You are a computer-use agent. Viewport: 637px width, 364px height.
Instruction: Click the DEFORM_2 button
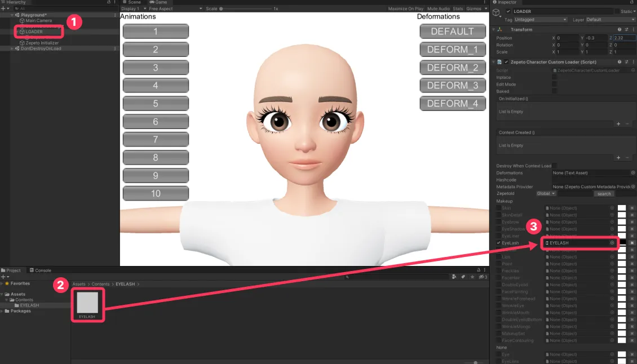[x=453, y=68]
